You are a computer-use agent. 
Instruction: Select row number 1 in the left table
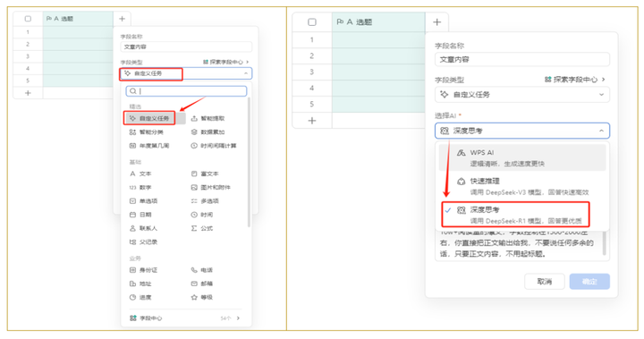[28, 32]
